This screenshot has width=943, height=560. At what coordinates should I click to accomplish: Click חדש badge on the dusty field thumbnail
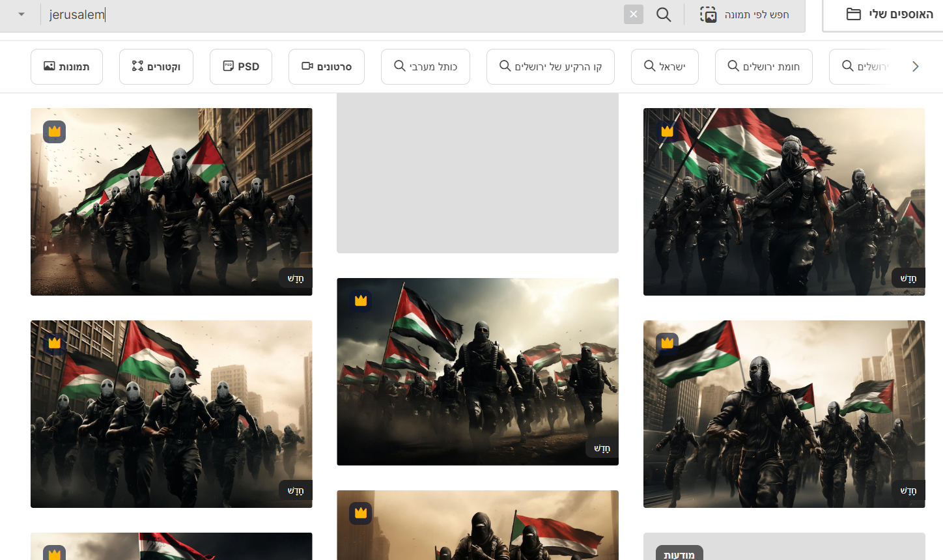pyautogui.click(x=602, y=448)
